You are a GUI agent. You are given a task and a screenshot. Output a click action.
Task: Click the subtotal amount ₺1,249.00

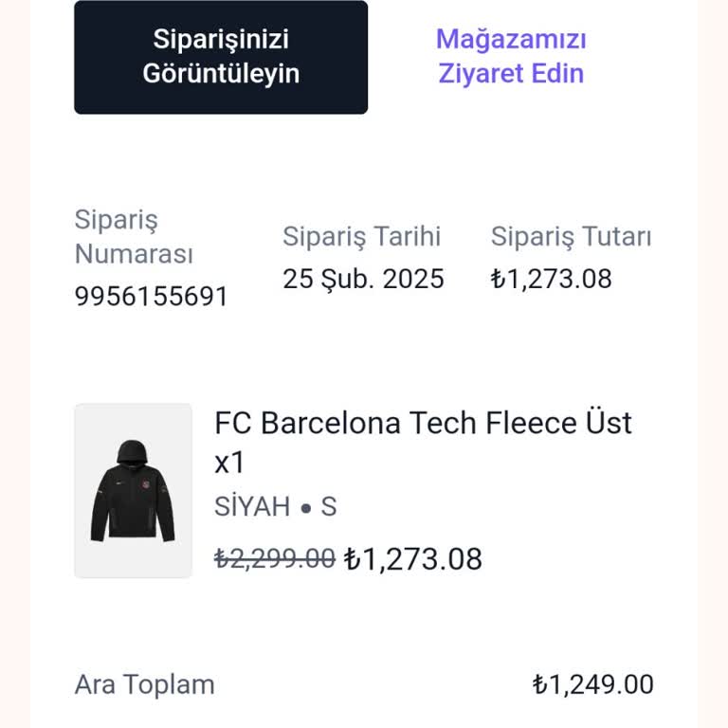point(592,684)
